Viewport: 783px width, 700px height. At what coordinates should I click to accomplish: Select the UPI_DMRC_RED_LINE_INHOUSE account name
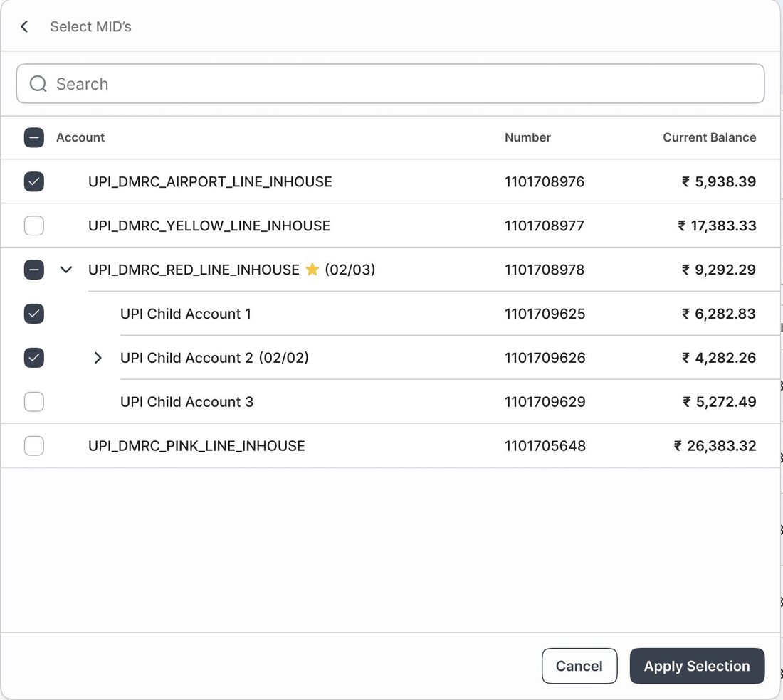194,270
